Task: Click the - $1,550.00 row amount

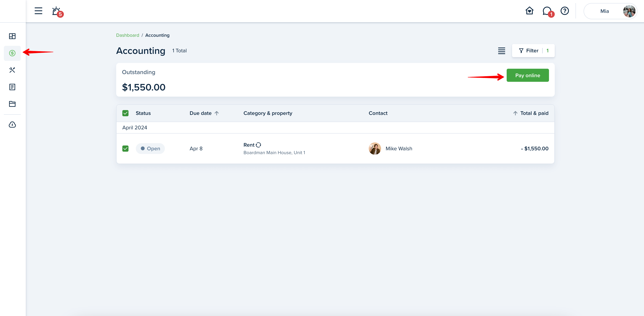Action: click(535, 149)
